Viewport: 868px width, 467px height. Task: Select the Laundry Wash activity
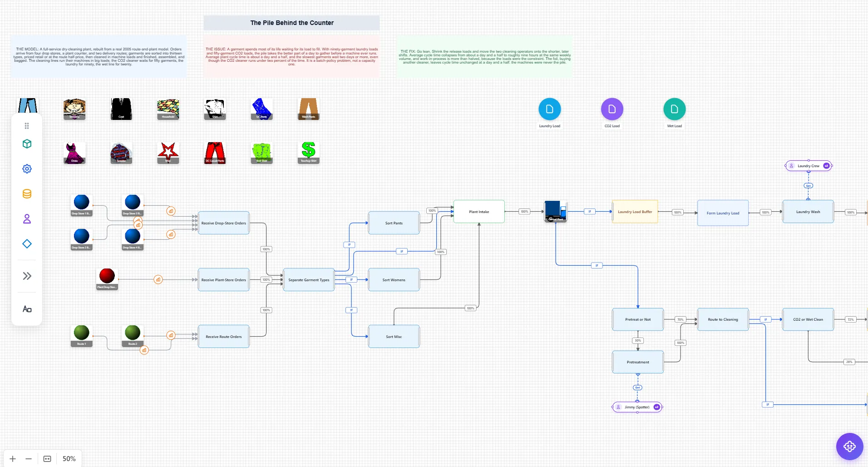(808, 212)
